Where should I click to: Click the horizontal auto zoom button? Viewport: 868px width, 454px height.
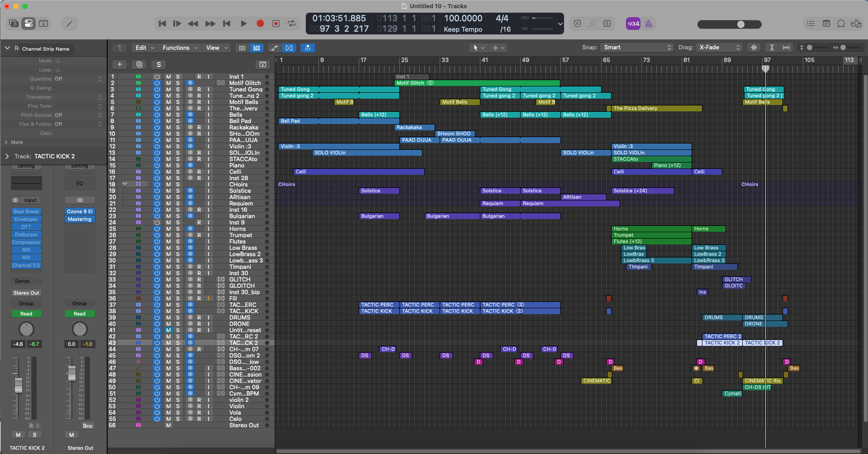click(786, 48)
